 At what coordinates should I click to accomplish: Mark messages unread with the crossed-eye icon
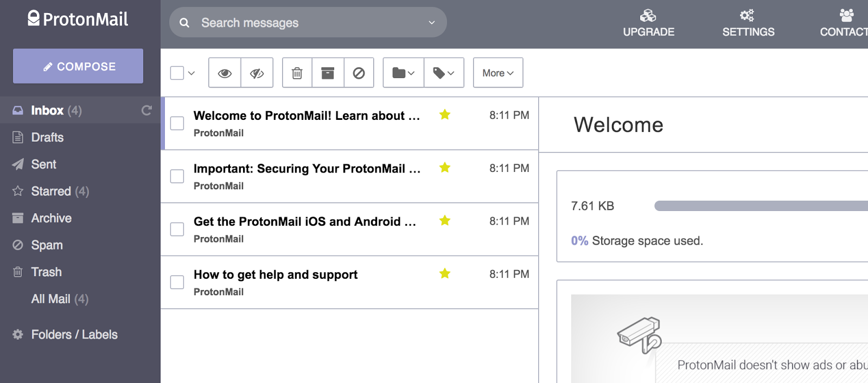point(257,73)
